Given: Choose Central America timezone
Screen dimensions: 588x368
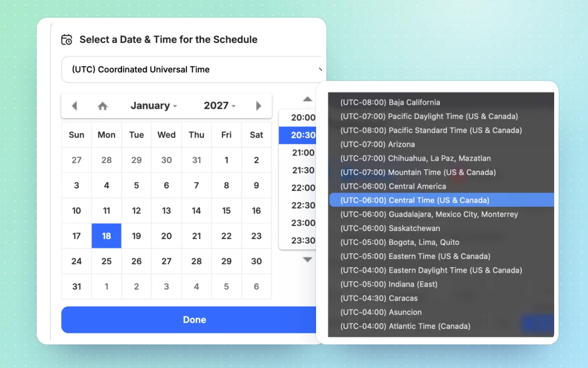Looking at the screenshot, I should 441,186.
